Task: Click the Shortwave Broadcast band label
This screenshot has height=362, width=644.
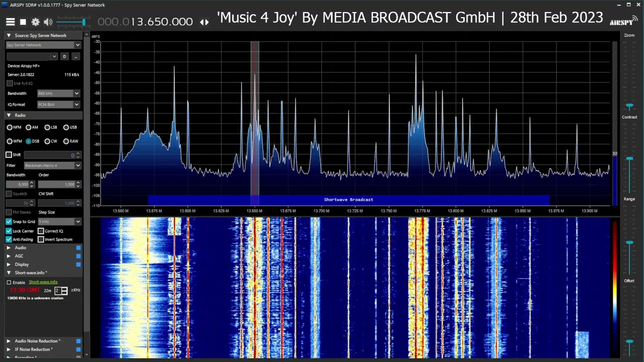Action: pyautogui.click(x=348, y=200)
